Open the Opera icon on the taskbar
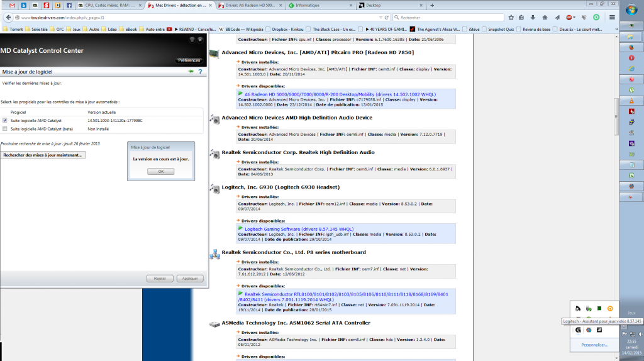 pos(631,58)
